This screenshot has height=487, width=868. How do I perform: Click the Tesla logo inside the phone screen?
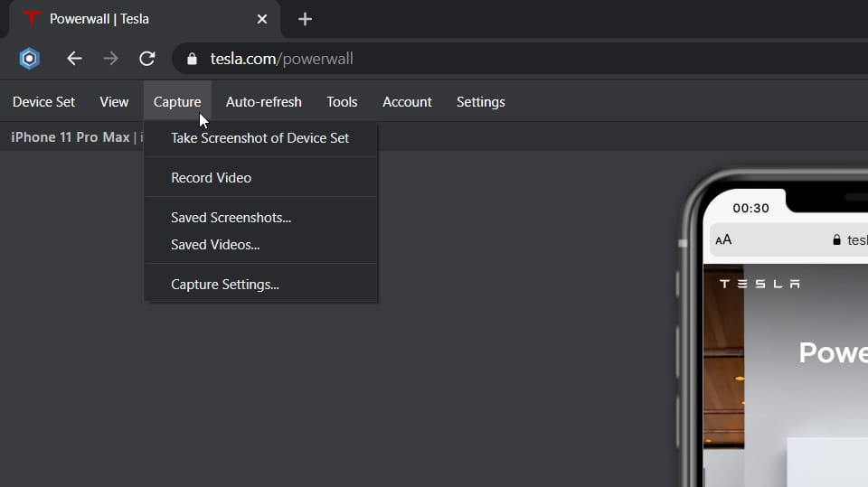point(759,284)
